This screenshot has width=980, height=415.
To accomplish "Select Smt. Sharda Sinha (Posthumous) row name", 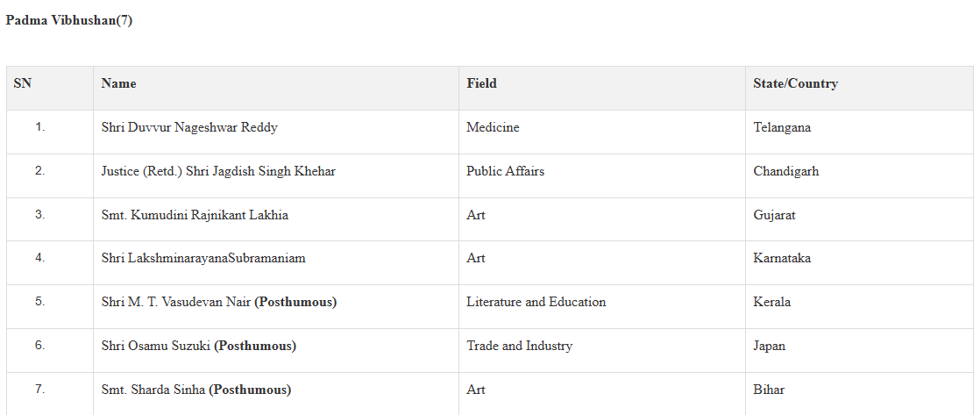I will 196,390.
